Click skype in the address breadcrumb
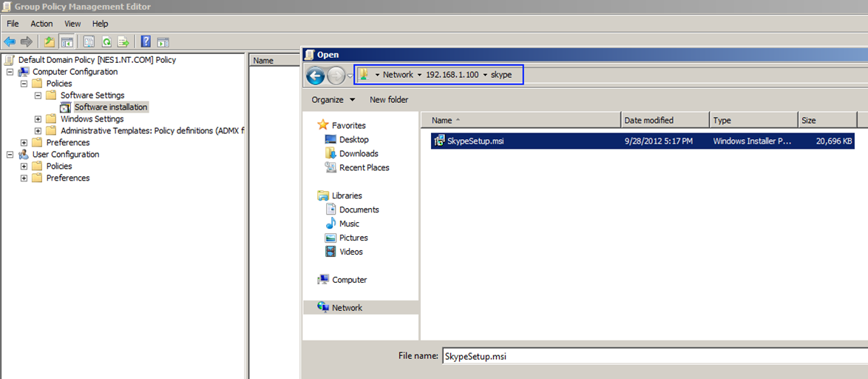The image size is (868, 379). pos(501,75)
